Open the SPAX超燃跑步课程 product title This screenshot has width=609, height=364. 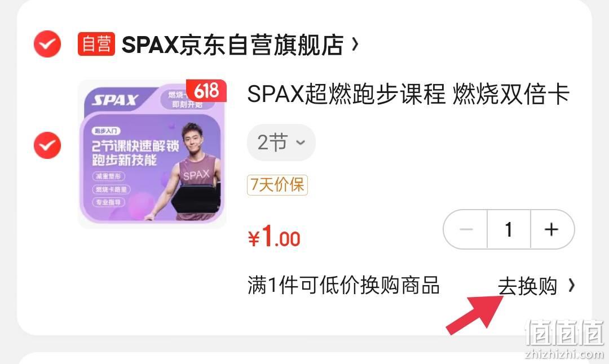pos(408,94)
